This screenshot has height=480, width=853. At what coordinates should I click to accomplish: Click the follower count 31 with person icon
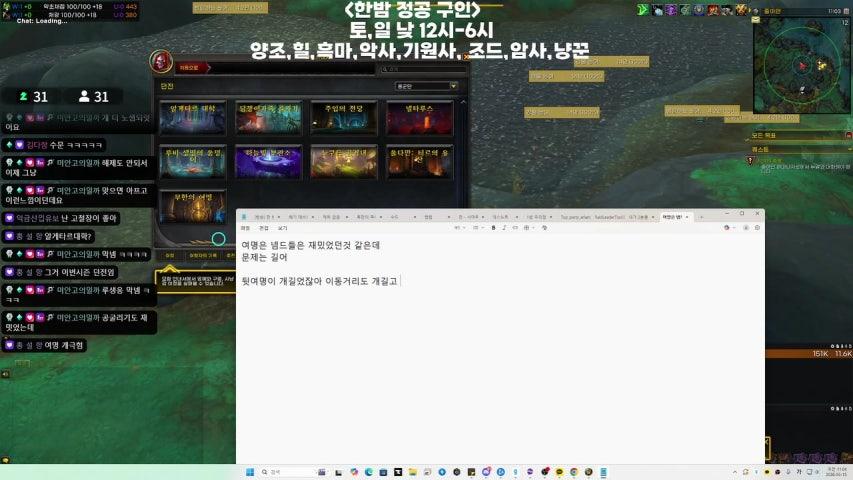(x=94, y=96)
